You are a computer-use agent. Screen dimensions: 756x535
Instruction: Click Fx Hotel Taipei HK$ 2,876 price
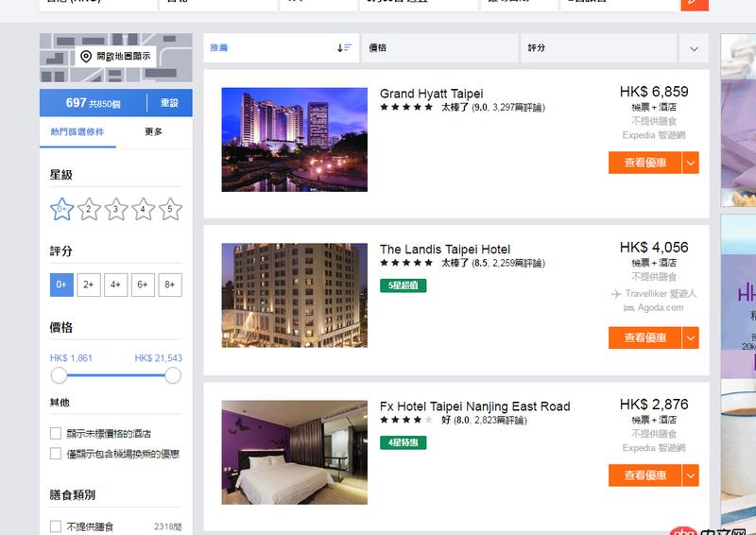pos(654,405)
